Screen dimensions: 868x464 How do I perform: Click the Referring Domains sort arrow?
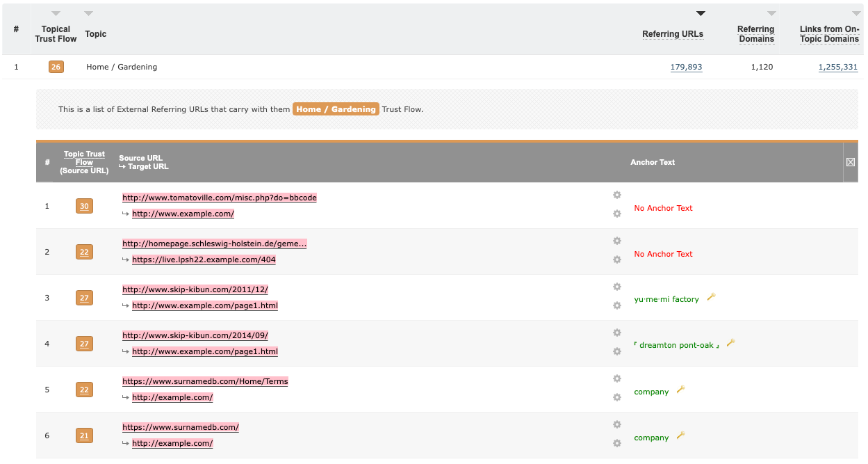click(x=771, y=13)
